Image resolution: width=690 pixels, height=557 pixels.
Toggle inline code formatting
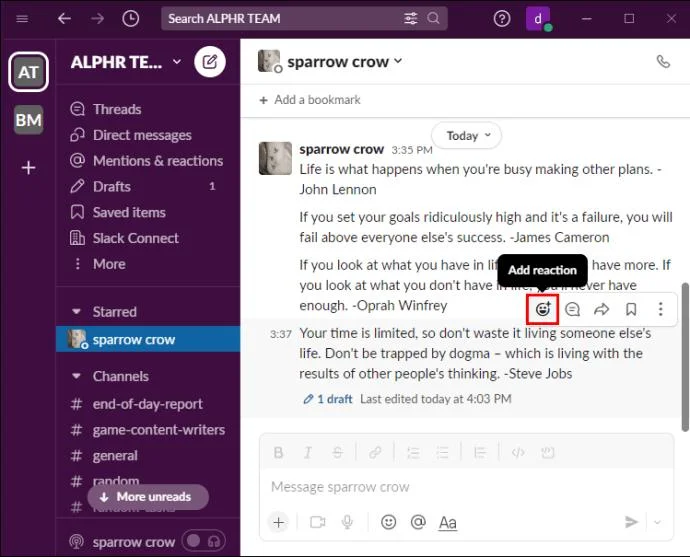pos(518,452)
